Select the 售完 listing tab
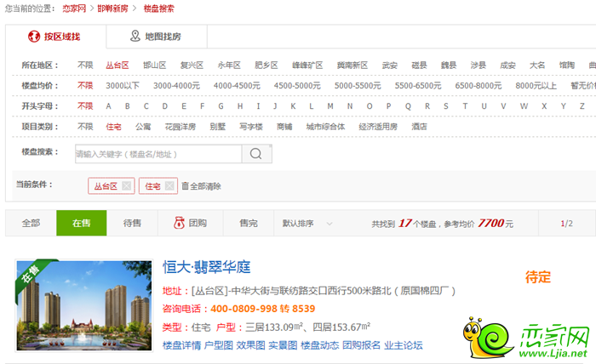Image resolution: width=596 pixels, height=364 pixels. pyautogui.click(x=249, y=223)
